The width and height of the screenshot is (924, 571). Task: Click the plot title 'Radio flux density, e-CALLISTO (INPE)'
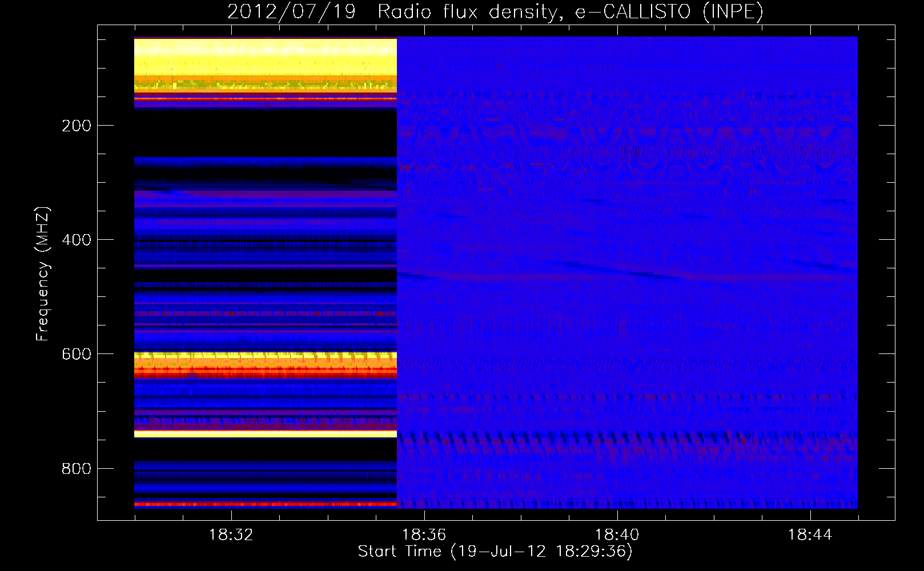pyautogui.click(x=571, y=11)
